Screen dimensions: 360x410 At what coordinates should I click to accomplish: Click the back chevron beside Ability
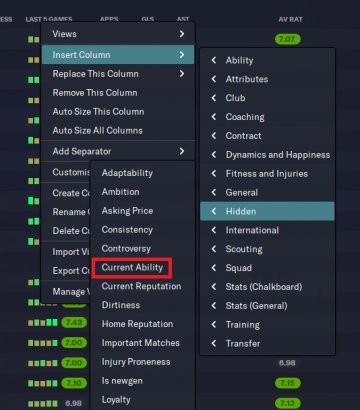[214, 60]
